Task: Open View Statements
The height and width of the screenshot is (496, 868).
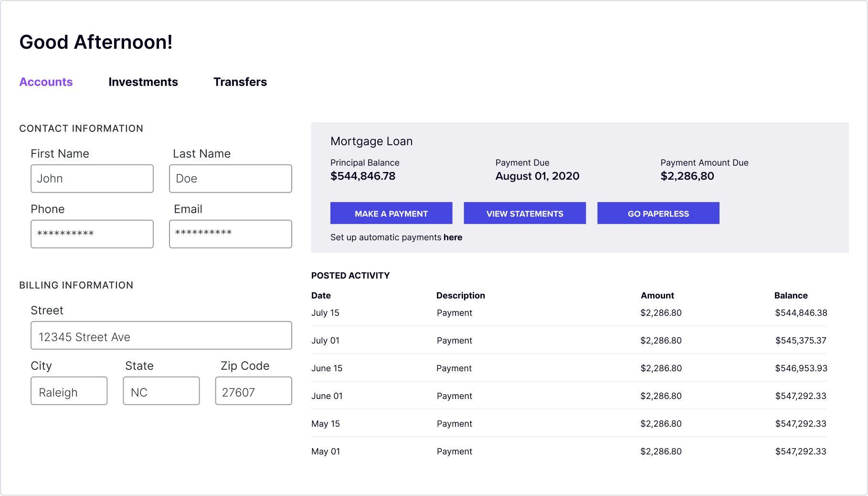Action: coord(525,213)
